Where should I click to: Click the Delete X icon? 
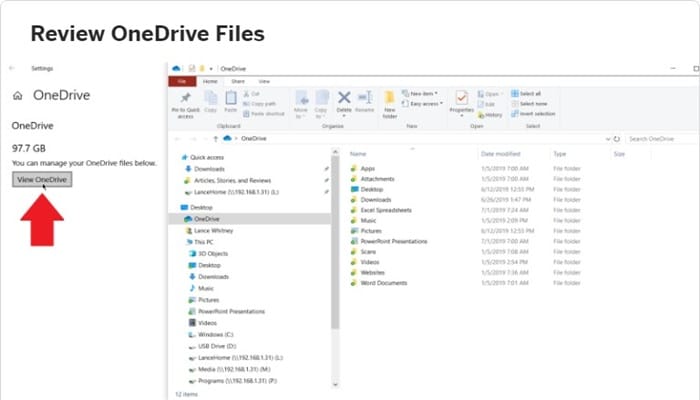point(344,98)
